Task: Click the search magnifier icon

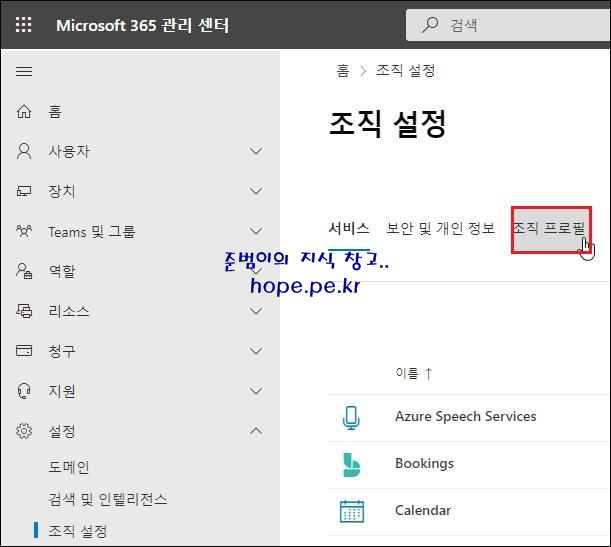Action: tap(430, 25)
